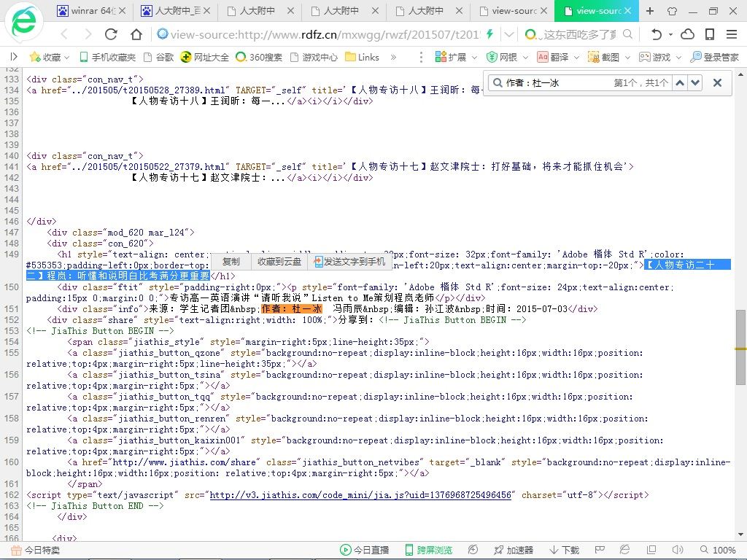The width and height of the screenshot is (747, 560).
Task: Click 复制 in the selection popup
Action: pos(231,262)
